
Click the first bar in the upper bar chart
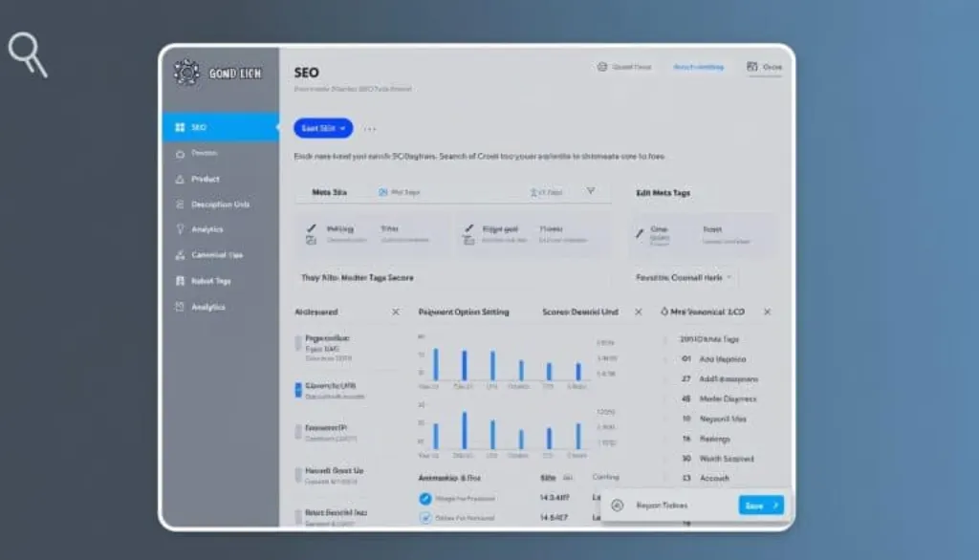(x=436, y=365)
